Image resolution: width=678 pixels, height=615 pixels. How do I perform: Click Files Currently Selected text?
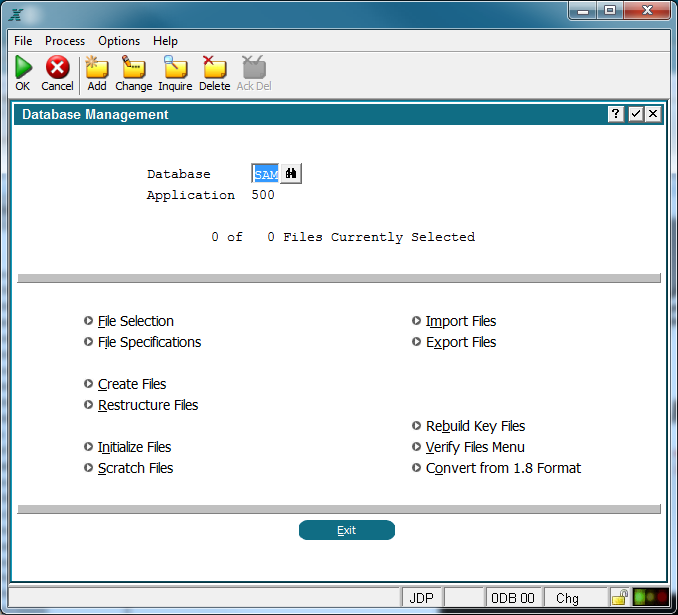pos(379,237)
